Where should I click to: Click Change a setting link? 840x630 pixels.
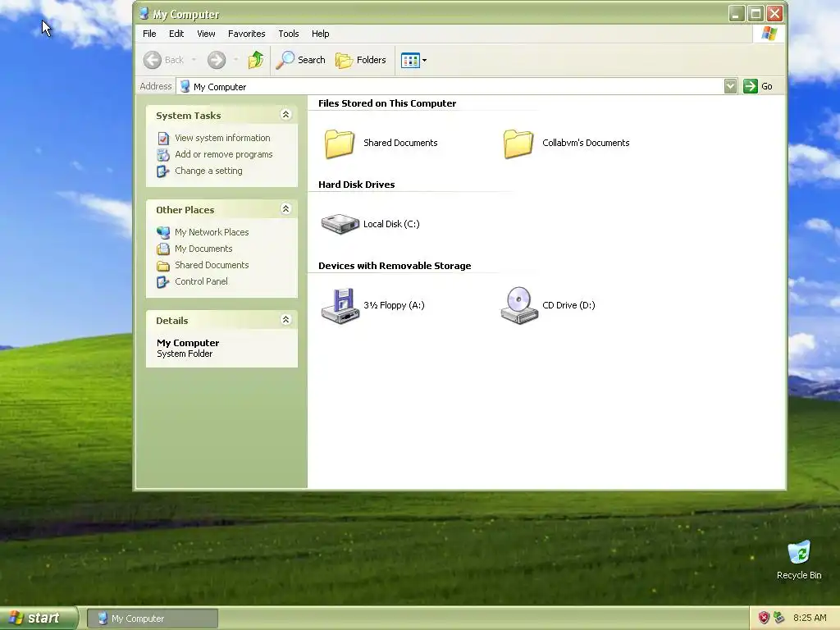point(208,171)
